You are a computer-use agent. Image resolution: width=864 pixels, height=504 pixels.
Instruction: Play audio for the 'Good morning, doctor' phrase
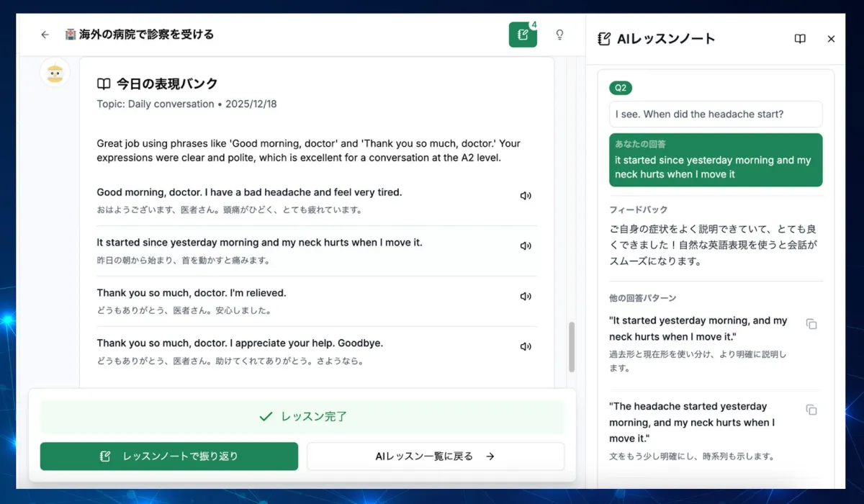(x=526, y=195)
